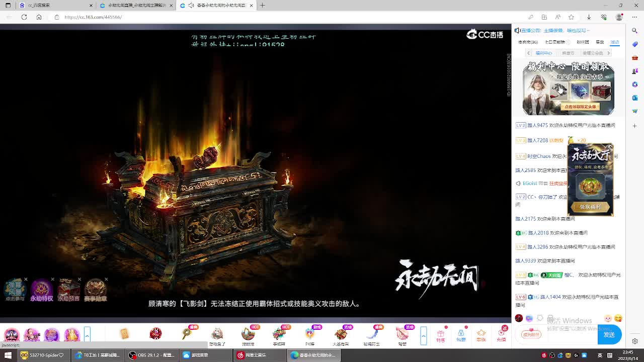Select the magnifier gift with 虚荣 badge
644x362 pixels.
pos(187,333)
